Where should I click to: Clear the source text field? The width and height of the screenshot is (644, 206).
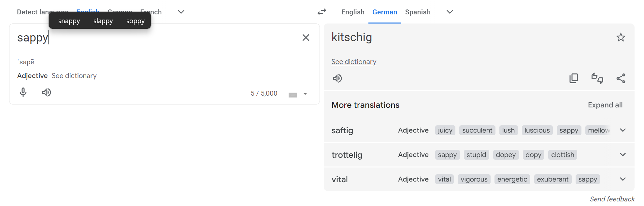pos(306,38)
